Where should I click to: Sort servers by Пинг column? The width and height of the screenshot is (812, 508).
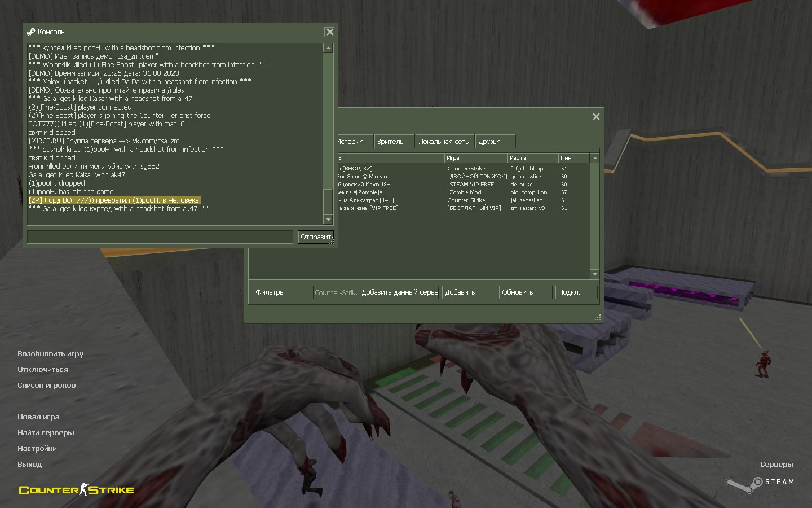pyautogui.click(x=573, y=158)
